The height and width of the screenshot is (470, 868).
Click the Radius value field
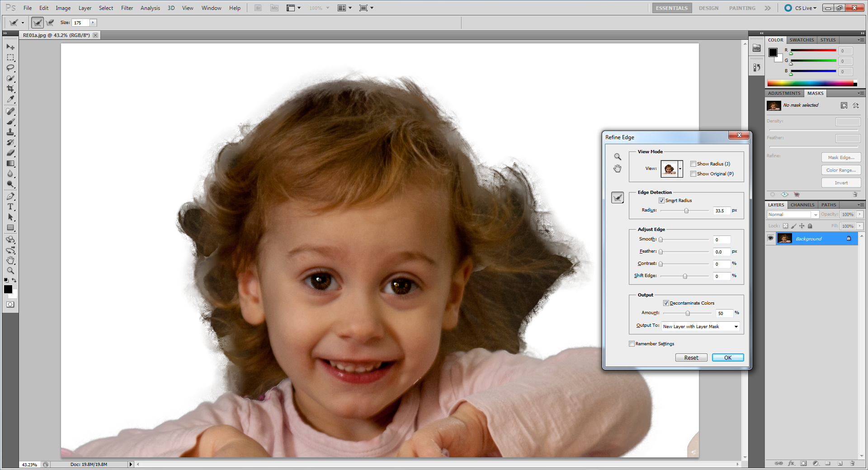click(722, 211)
